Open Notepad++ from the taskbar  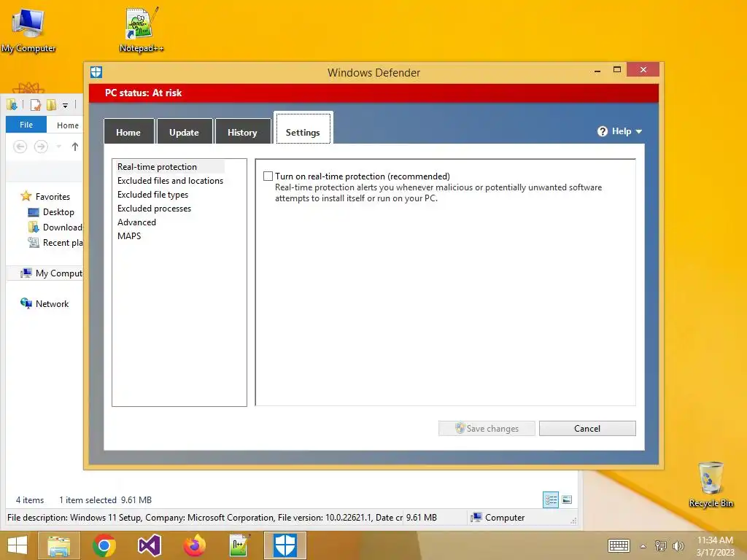(x=239, y=545)
